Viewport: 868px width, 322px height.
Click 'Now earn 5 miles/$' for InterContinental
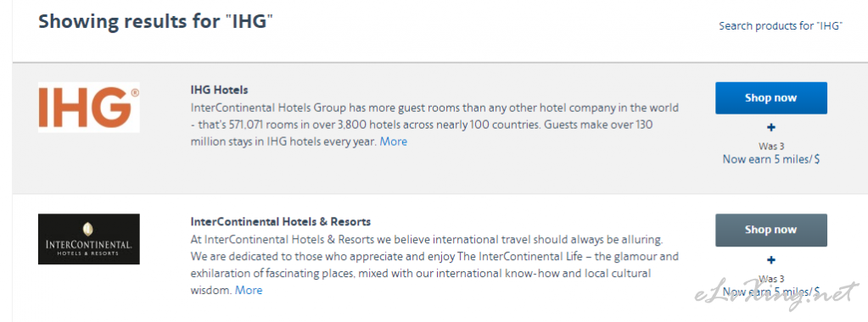771,291
